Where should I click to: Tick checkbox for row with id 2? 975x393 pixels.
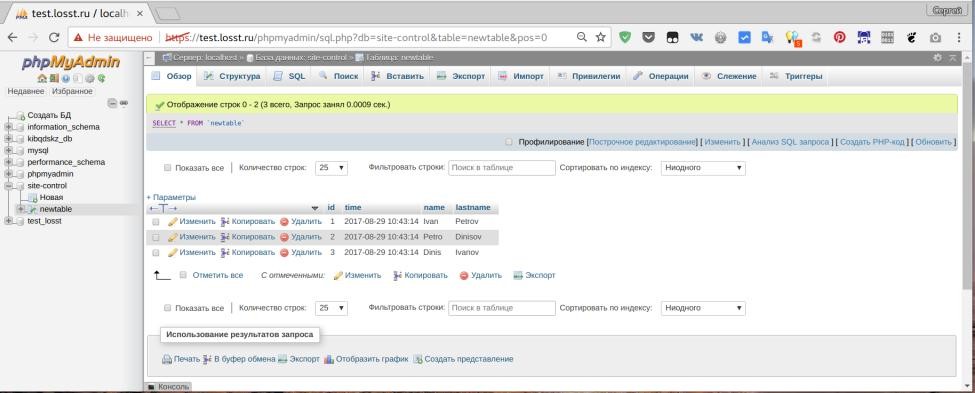click(x=155, y=237)
